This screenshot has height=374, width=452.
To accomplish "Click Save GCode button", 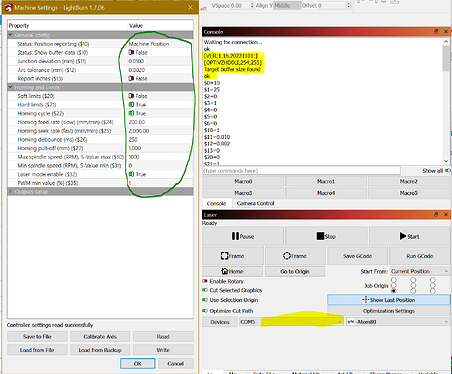I will point(357,256).
